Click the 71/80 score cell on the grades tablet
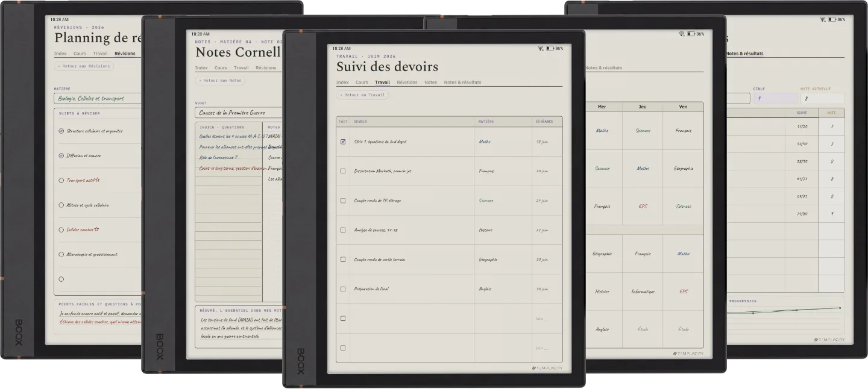868x389 pixels. pyautogui.click(x=802, y=213)
